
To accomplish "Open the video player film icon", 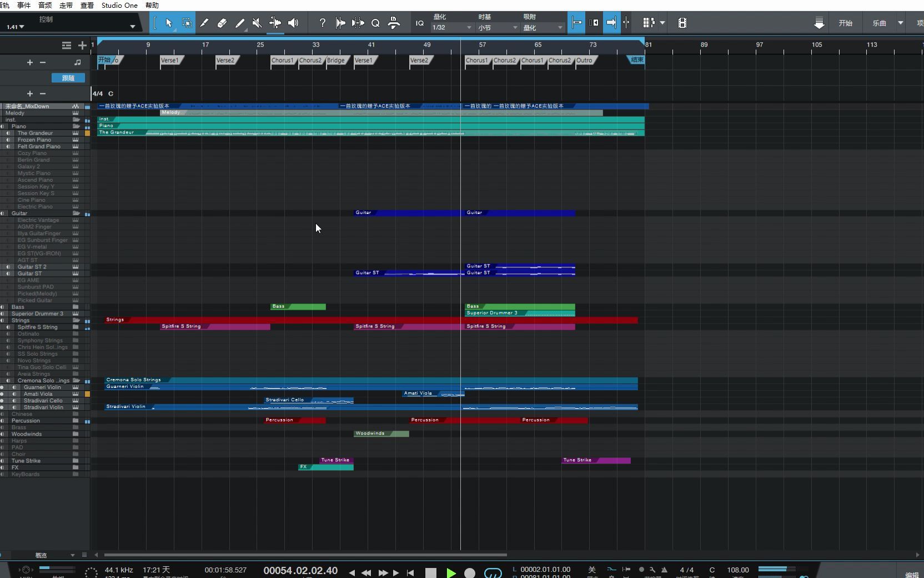I will 682,23.
